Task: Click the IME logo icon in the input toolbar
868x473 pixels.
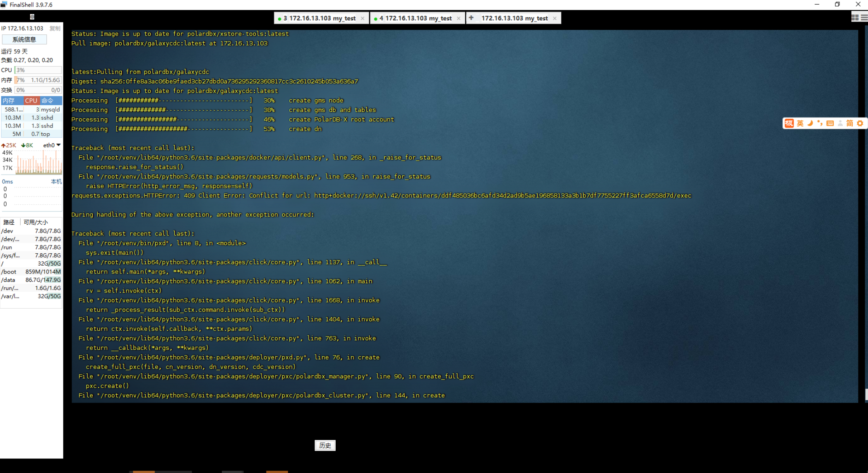Action: 789,123
